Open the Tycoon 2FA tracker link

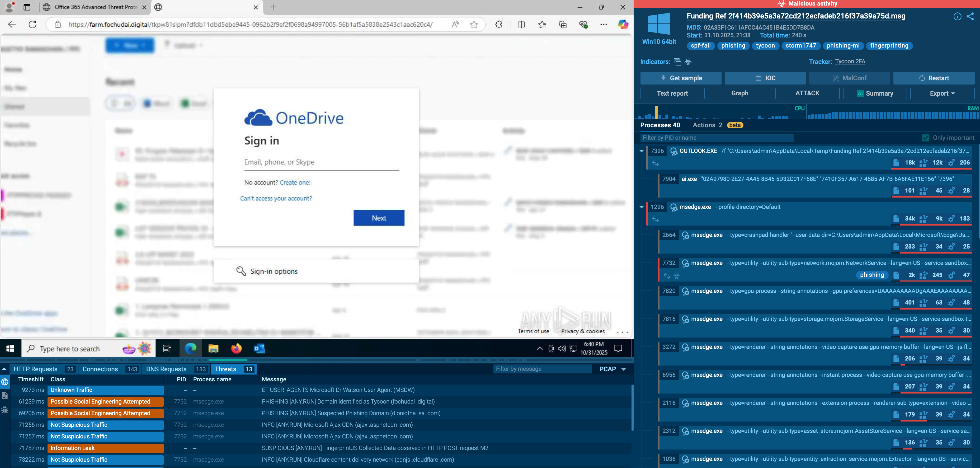point(850,62)
